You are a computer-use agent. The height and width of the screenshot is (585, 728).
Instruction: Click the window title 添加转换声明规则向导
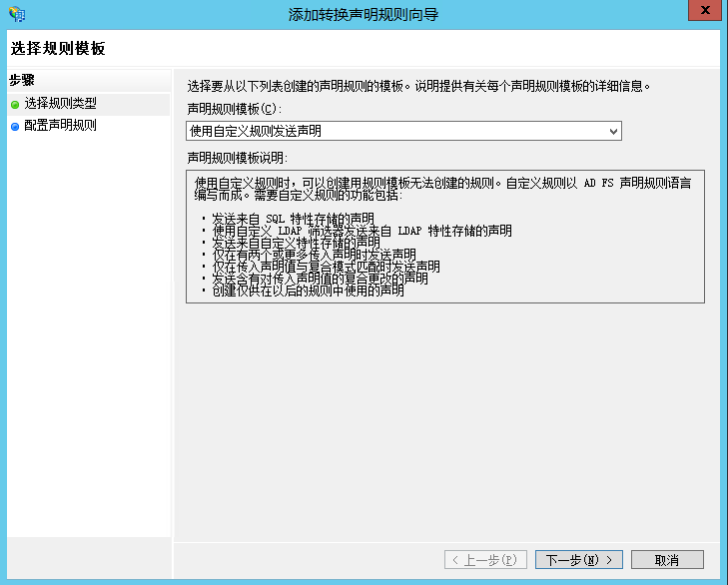[364, 14]
